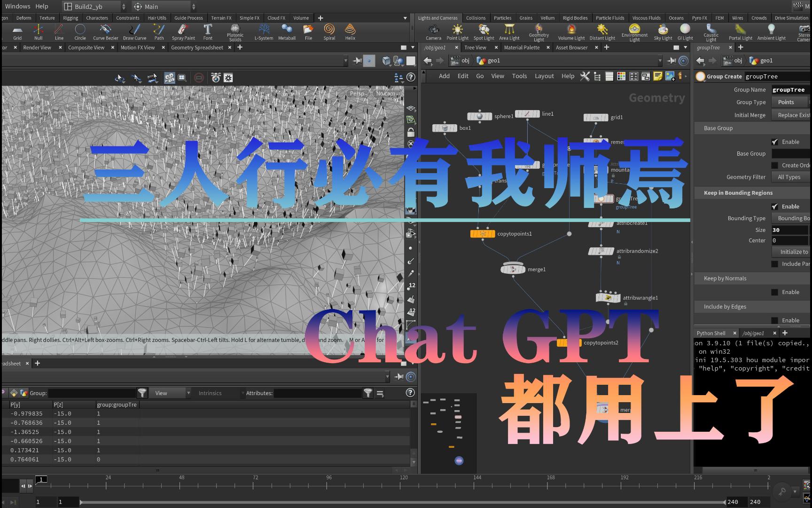The image size is (812, 508).
Task: Open the Build2_yb desktop dropdown
Action: coord(94,7)
